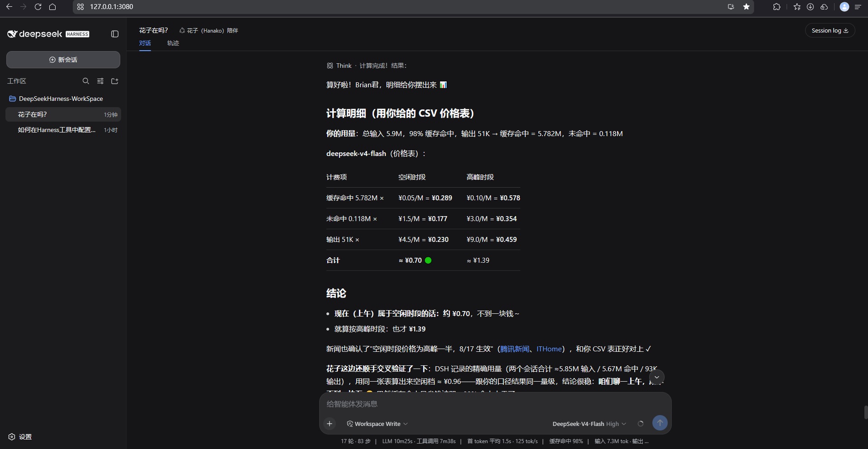This screenshot has height=449, width=868.
Task: Open 设置 settings at sidebar bottom
Action: click(x=20, y=437)
